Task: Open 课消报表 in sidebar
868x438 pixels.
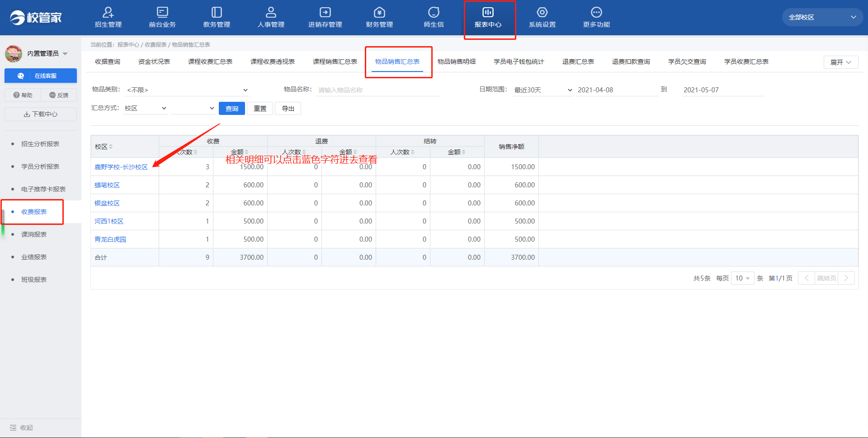Action: pos(34,234)
